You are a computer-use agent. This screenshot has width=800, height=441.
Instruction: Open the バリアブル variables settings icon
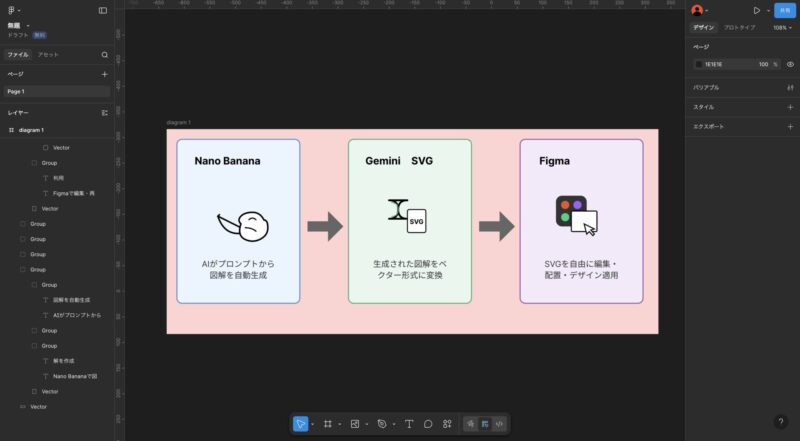point(790,88)
